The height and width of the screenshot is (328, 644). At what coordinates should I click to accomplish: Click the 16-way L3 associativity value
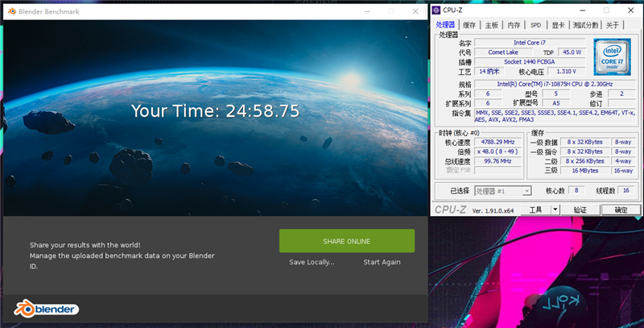pos(623,170)
